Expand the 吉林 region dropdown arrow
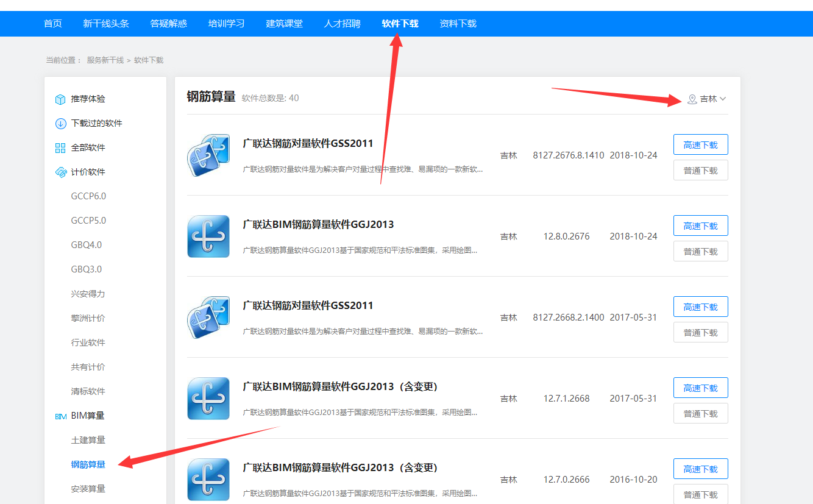The image size is (813, 504). point(723,99)
